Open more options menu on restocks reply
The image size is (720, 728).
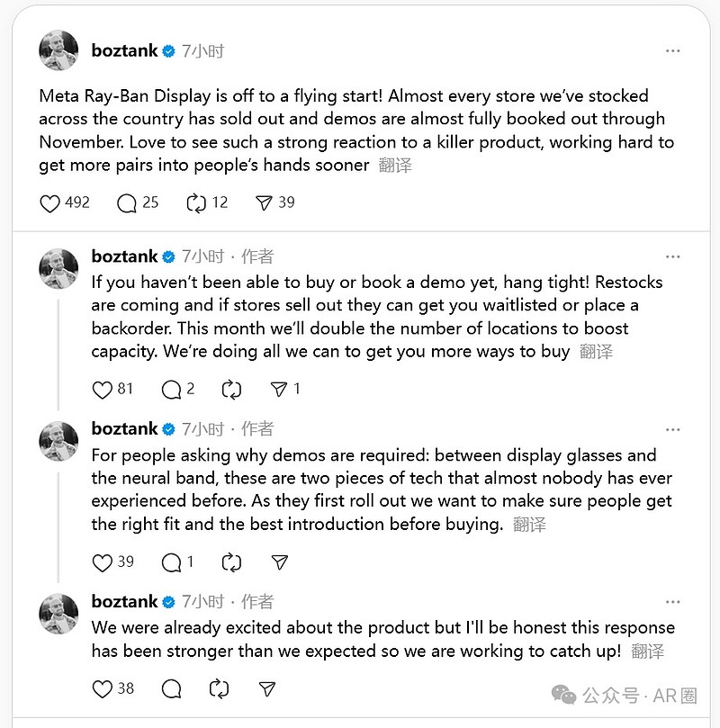click(x=672, y=256)
